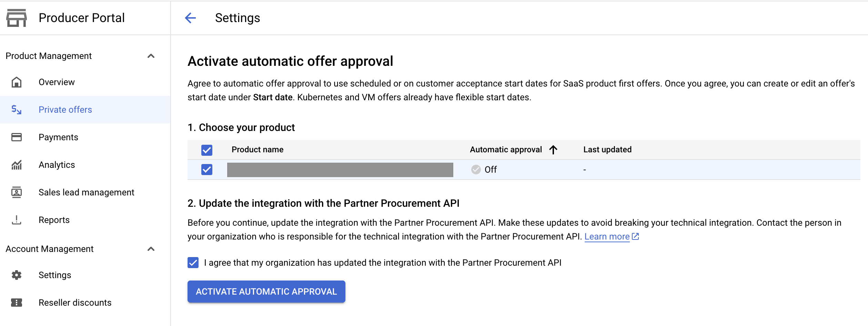Toggle the select-all checkbox in table header
Viewport: 868px width, 326px height.
click(x=207, y=150)
